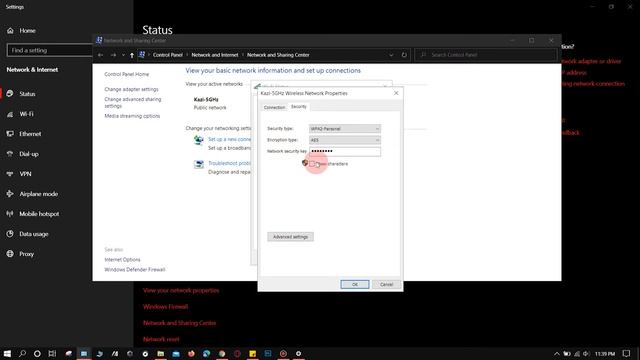The image size is (640, 360).
Task: Open the Wi-Fi settings page
Action: tap(27, 114)
